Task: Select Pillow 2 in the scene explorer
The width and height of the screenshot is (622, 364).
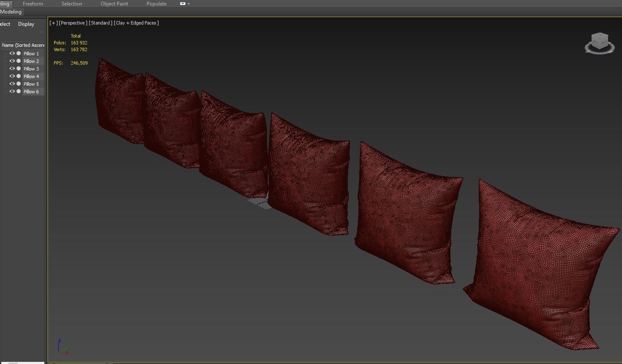Action: pos(31,61)
